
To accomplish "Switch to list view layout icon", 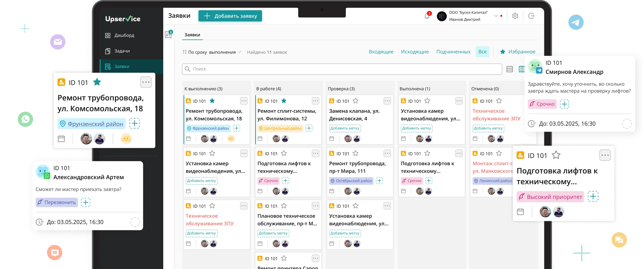I will 509,69.
